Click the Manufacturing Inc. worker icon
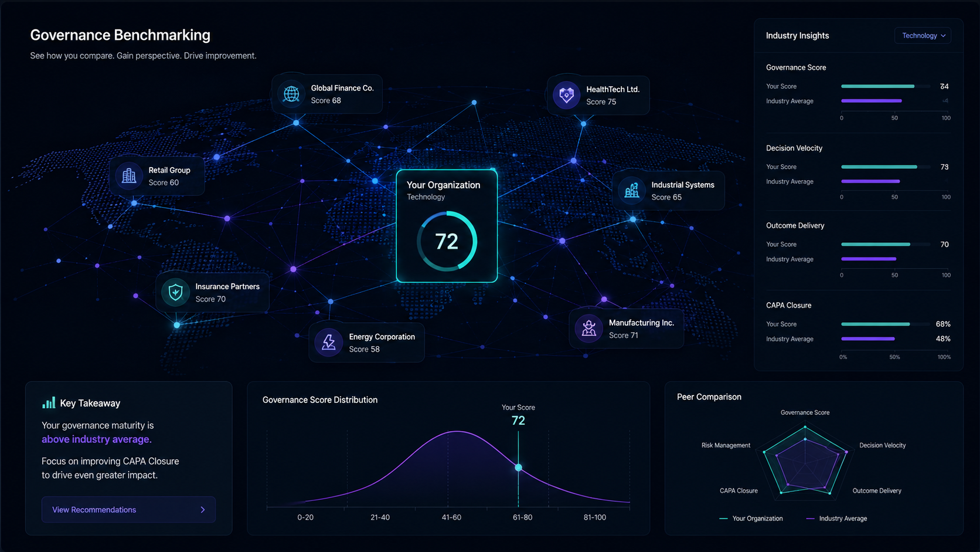 tap(588, 329)
